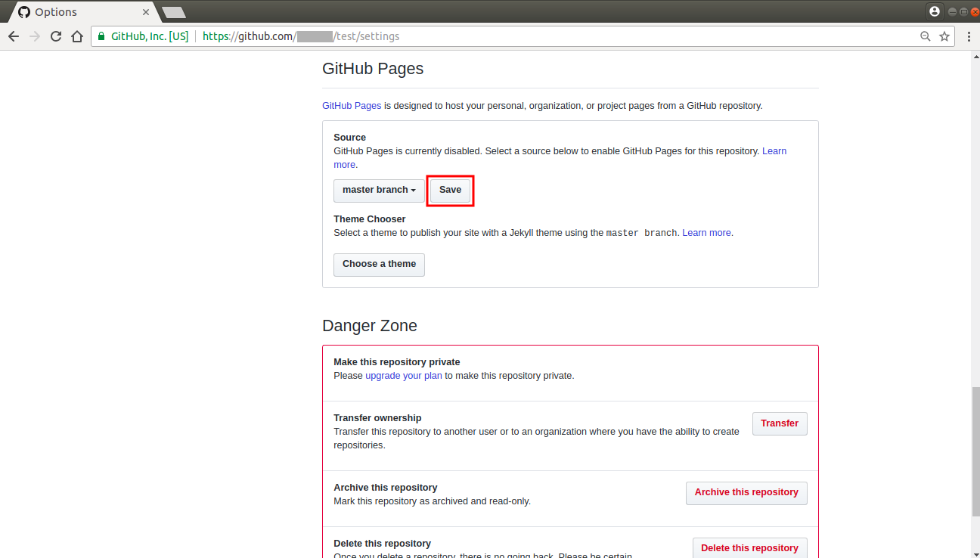Click the green padlock security icon
This screenshot has height=558, width=980.
(x=101, y=36)
